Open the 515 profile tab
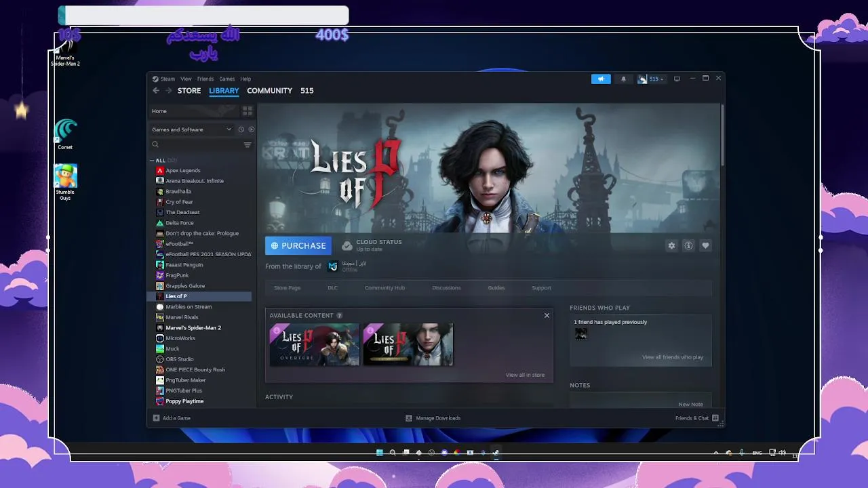Screen dimensions: 868x488 (307, 91)
